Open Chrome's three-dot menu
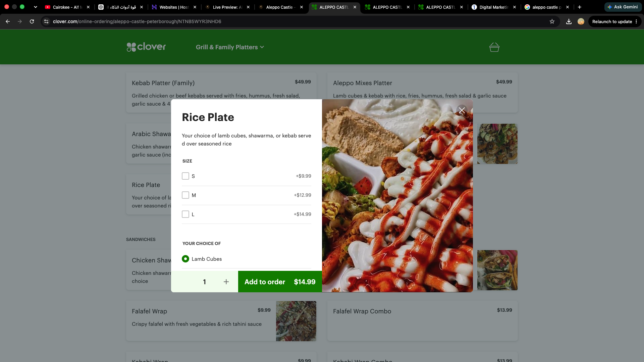644x362 pixels. pyautogui.click(x=636, y=21)
